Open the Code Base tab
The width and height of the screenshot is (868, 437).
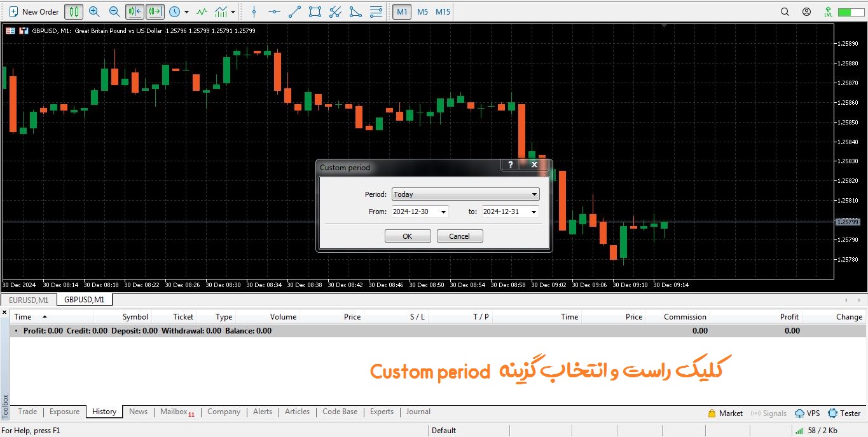click(x=340, y=412)
